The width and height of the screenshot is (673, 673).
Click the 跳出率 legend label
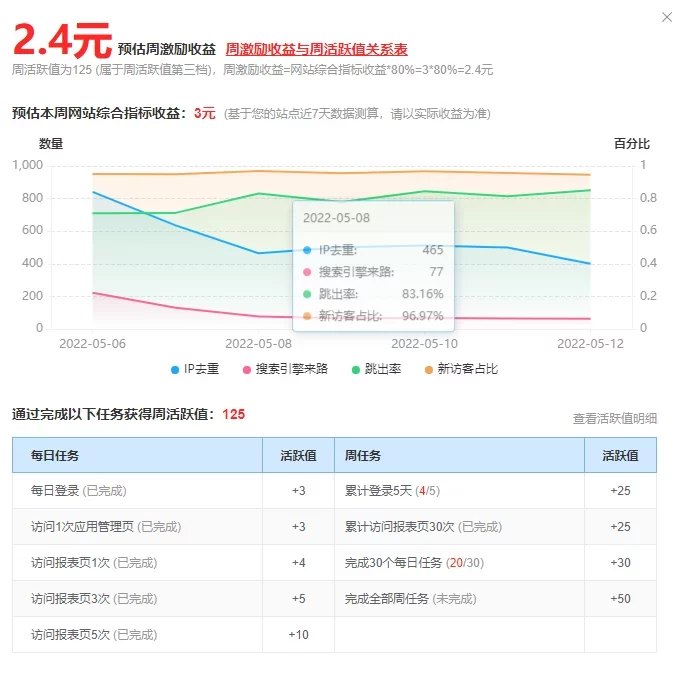(382, 369)
